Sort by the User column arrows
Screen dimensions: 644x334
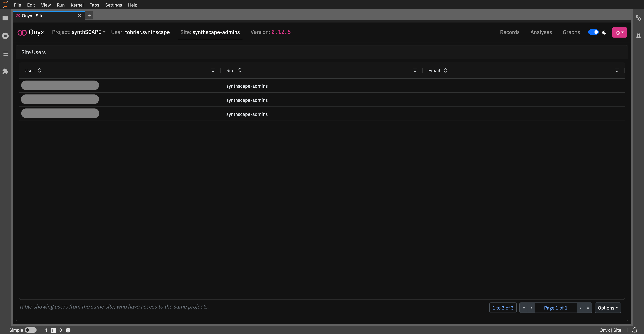coord(40,70)
